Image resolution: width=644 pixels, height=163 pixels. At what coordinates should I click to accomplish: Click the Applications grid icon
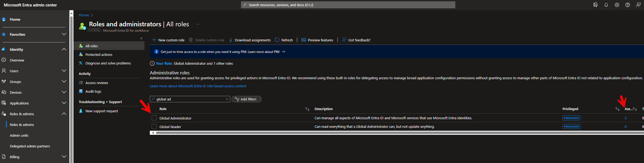(x=4, y=103)
